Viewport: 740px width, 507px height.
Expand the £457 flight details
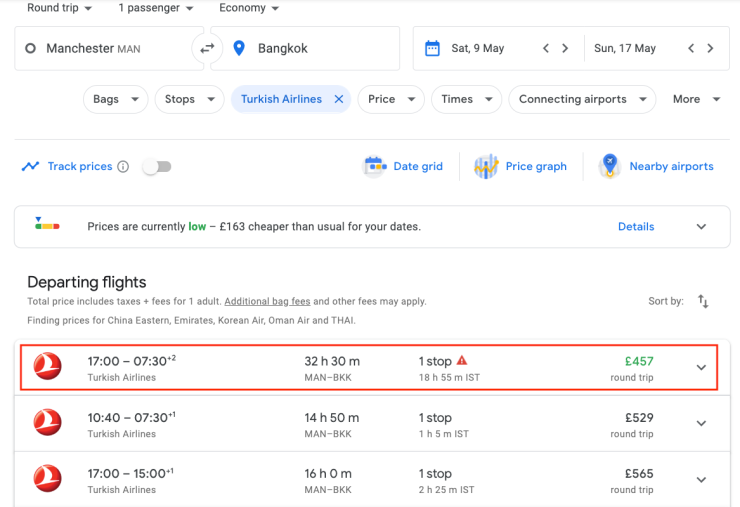click(x=701, y=367)
